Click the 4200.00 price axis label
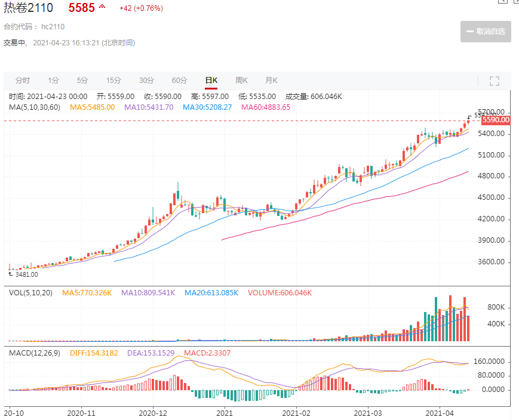519x420 pixels. click(491, 219)
